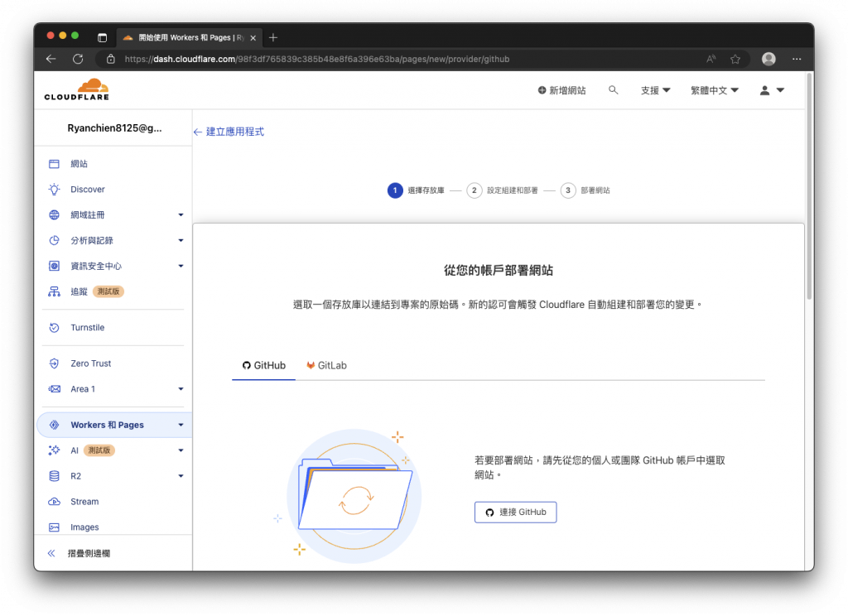
Task: Click the browser reload icon
Action: [78, 59]
